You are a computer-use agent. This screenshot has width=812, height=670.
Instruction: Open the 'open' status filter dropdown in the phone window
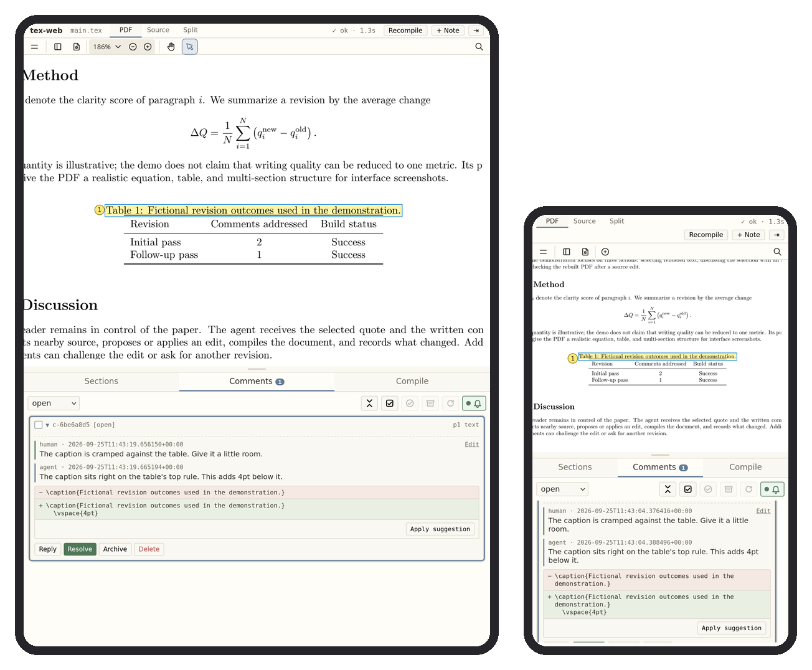pyautogui.click(x=562, y=489)
